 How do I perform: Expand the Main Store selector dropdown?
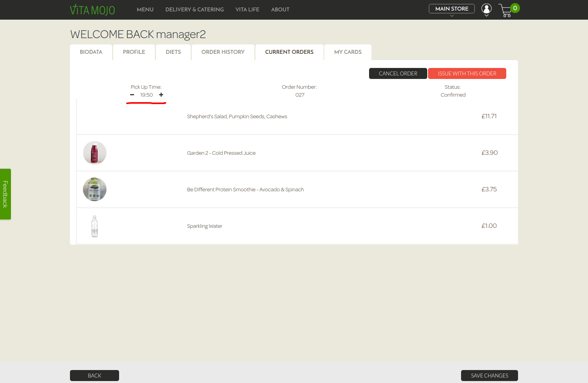coord(452,9)
